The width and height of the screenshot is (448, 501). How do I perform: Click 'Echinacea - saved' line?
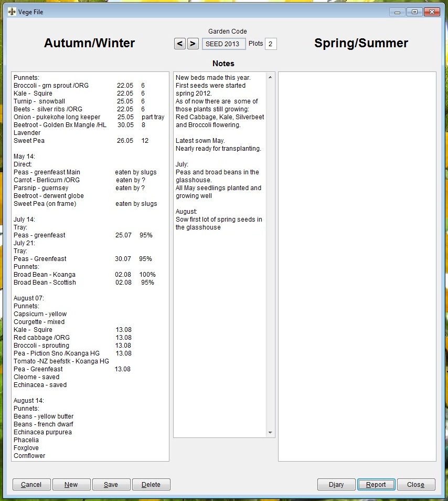point(40,385)
